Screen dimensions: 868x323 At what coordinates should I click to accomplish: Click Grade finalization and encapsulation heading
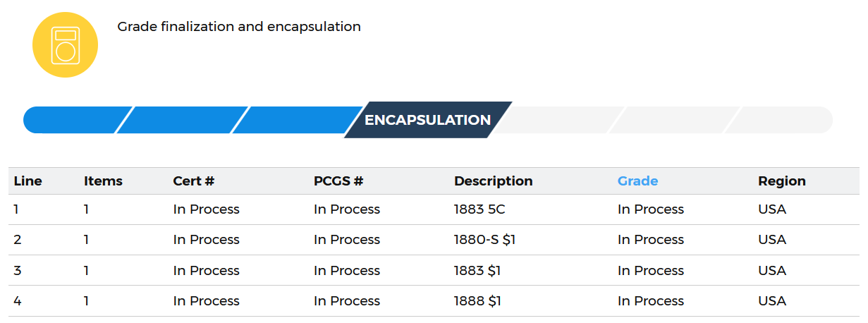click(x=239, y=27)
